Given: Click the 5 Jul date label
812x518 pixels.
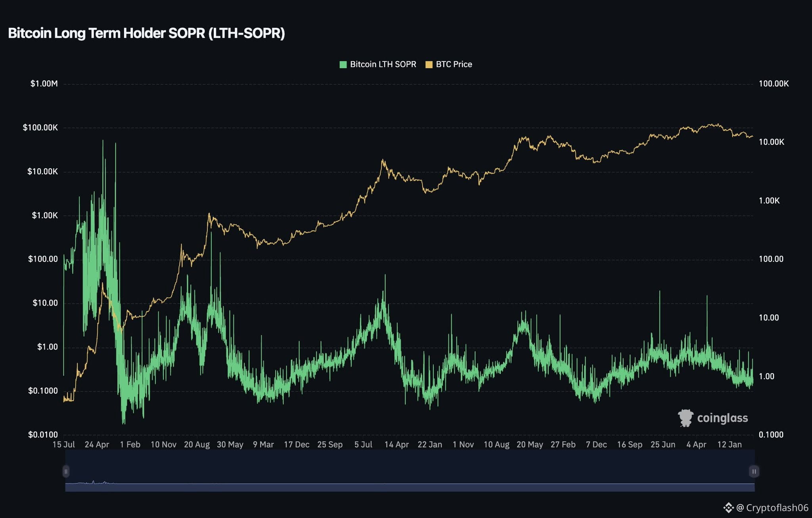Looking at the screenshot, I should coord(363,445).
